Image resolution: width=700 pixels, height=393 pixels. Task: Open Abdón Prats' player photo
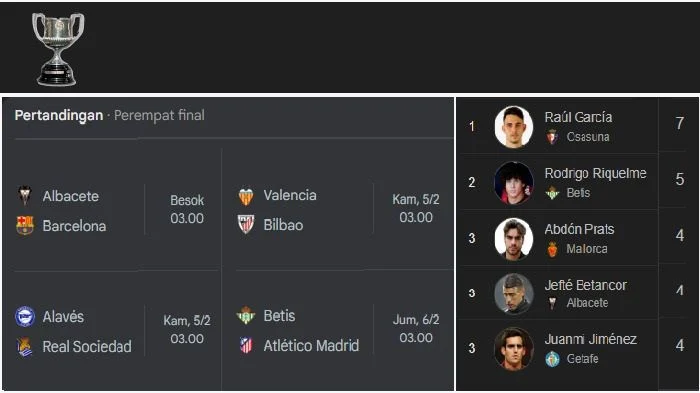(513, 238)
